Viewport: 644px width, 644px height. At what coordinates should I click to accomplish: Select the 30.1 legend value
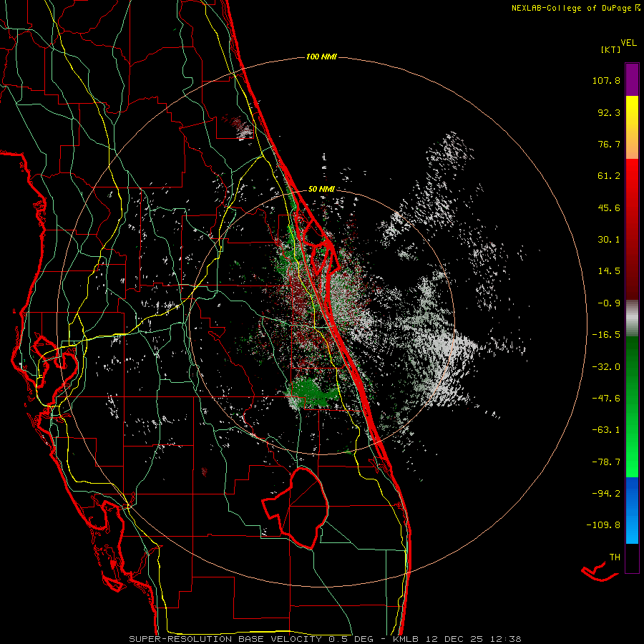(x=609, y=240)
